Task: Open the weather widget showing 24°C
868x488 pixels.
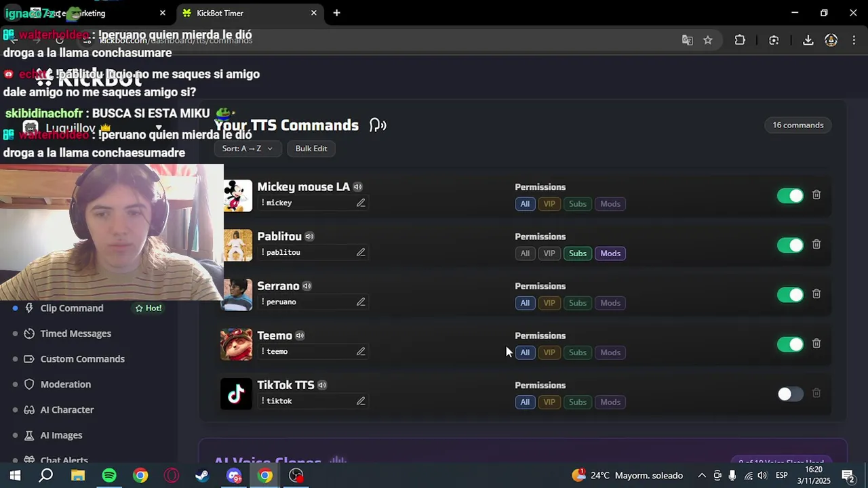Action: 627,475
